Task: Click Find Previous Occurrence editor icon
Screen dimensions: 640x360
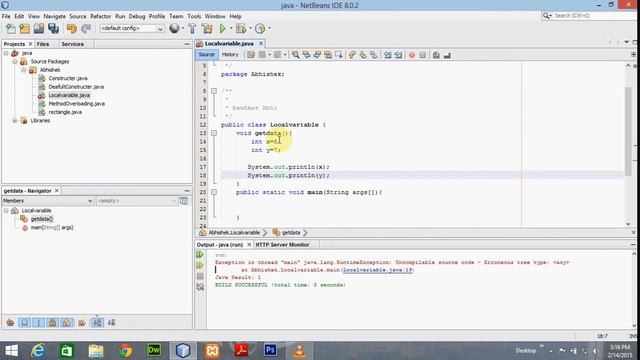Action: pos(306,55)
